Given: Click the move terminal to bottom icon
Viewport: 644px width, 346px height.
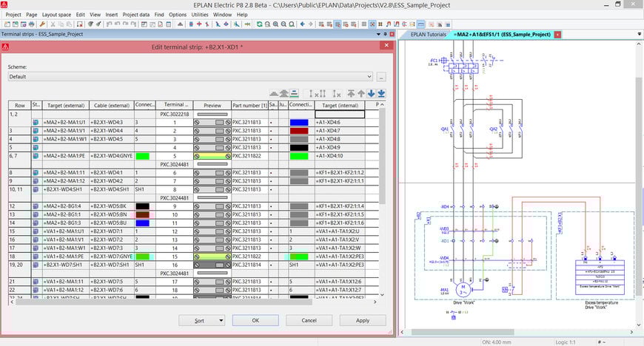Looking at the screenshot, I should (x=381, y=94).
